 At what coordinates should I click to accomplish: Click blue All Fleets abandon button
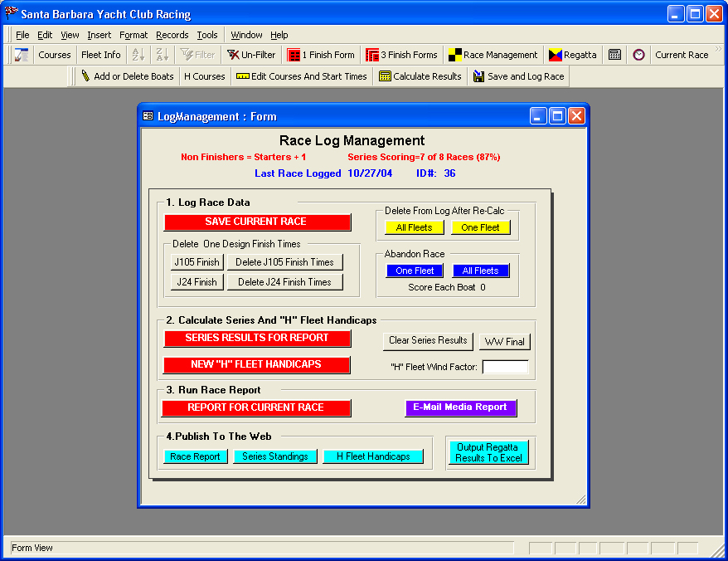481,271
